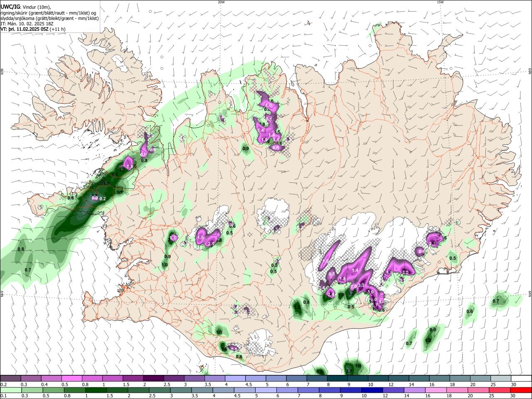
Task: Pick upper-row dark purple swatch at 2
Action: pyautogui.click(x=153, y=378)
